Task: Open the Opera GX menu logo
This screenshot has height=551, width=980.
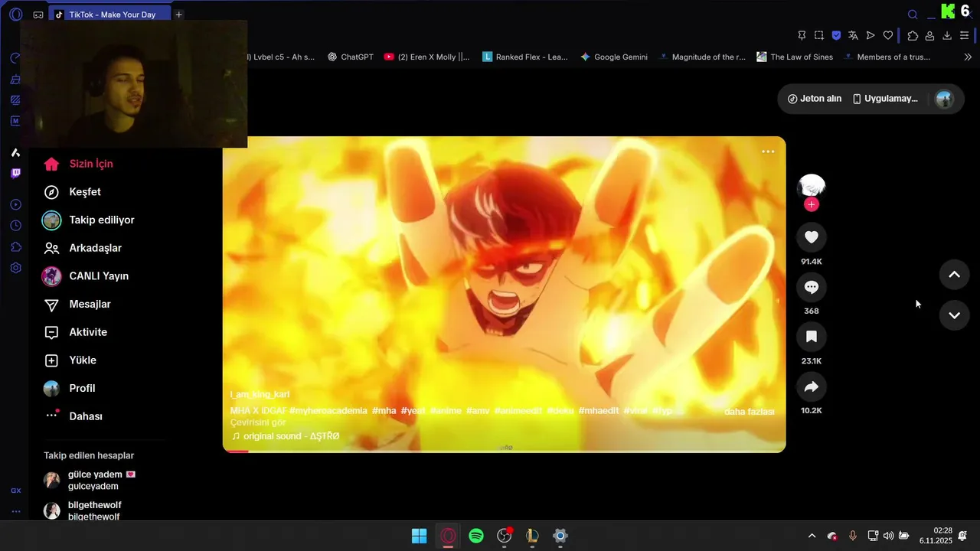Action: click(15, 15)
